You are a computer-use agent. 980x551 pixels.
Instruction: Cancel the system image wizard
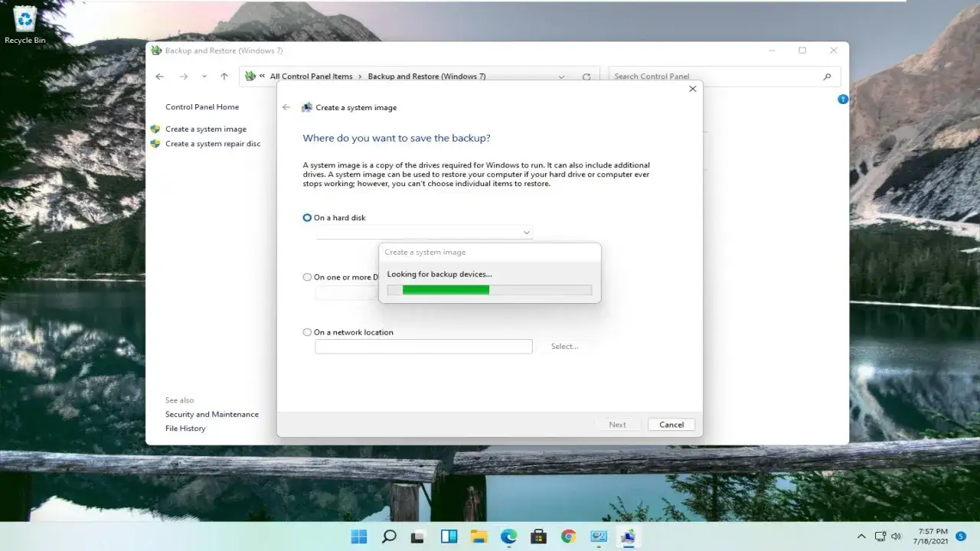click(671, 425)
